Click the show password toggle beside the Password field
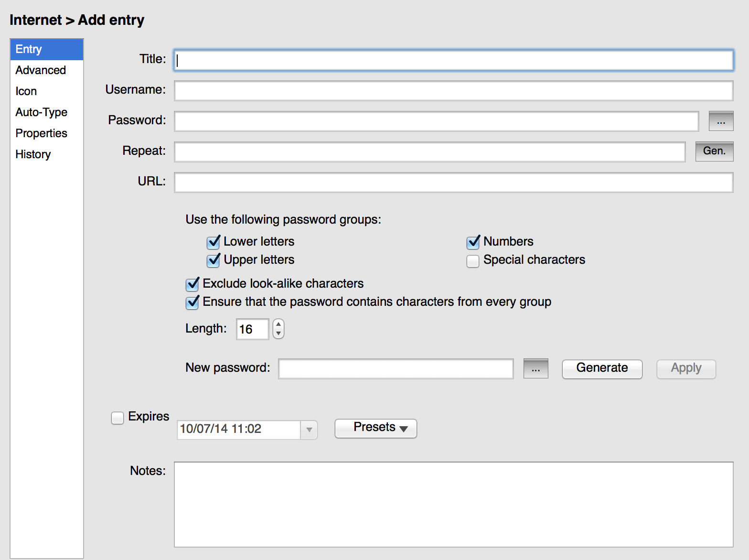The height and width of the screenshot is (560, 749). click(x=721, y=121)
